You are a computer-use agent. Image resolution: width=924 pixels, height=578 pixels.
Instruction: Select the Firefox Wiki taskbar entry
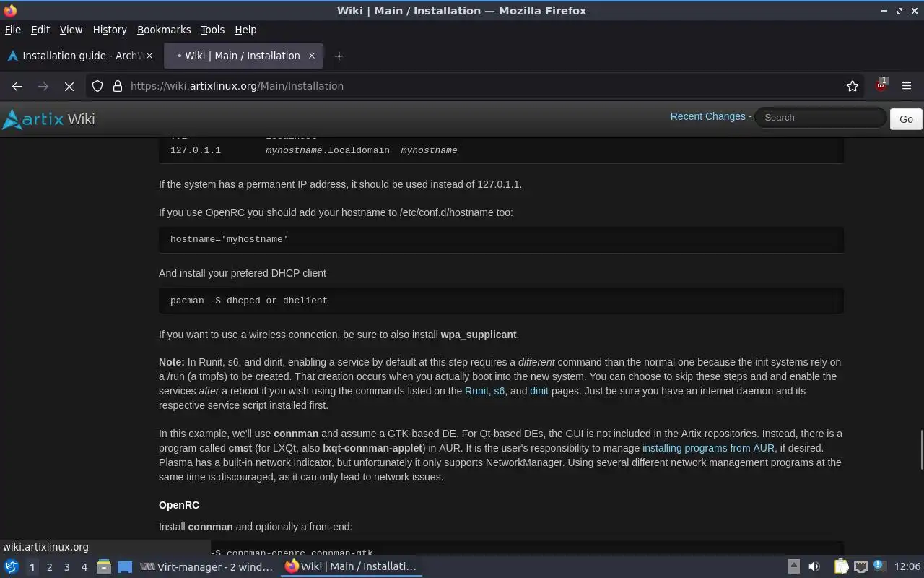pyautogui.click(x=351, y=567)
